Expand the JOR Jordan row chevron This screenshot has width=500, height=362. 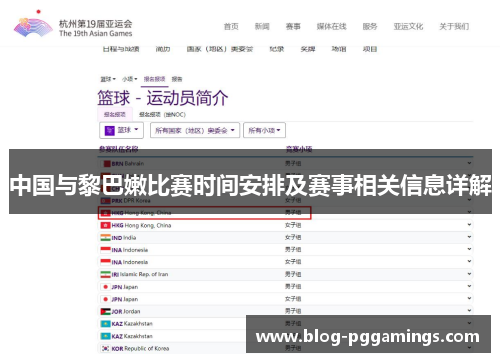469,311
